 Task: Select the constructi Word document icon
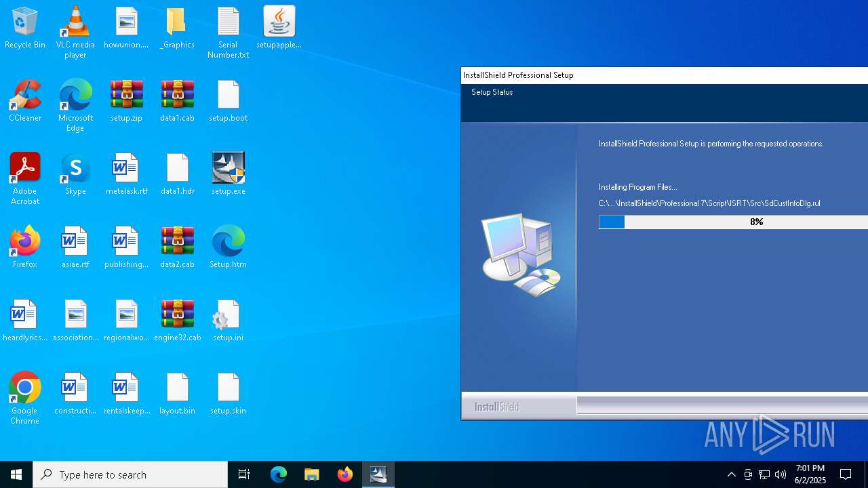click(75, 394)
